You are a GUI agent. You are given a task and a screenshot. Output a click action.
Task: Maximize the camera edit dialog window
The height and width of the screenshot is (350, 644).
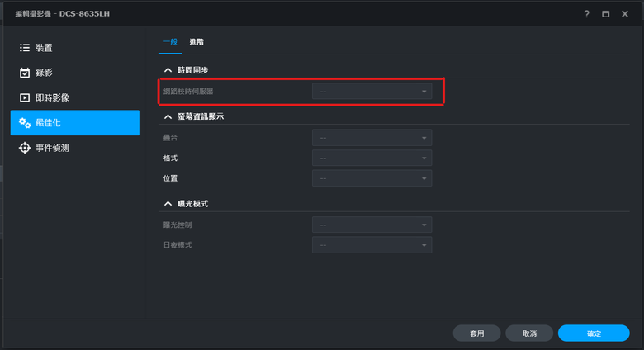(x=606, y=14)
